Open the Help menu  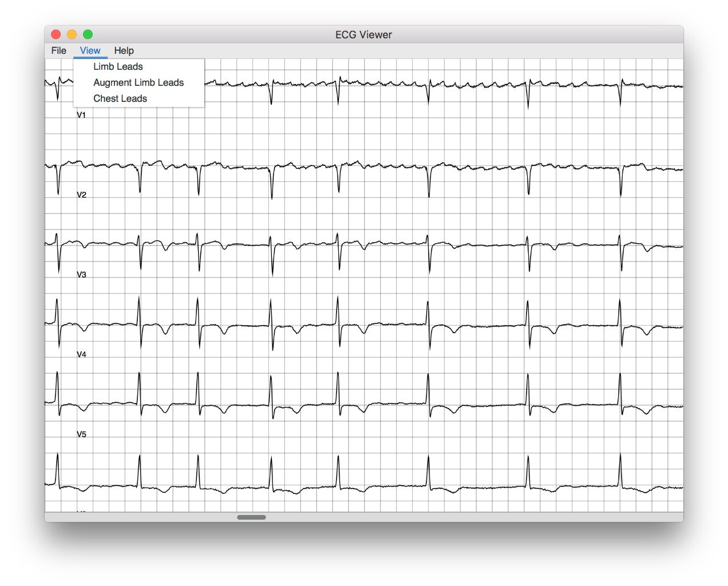124,50
